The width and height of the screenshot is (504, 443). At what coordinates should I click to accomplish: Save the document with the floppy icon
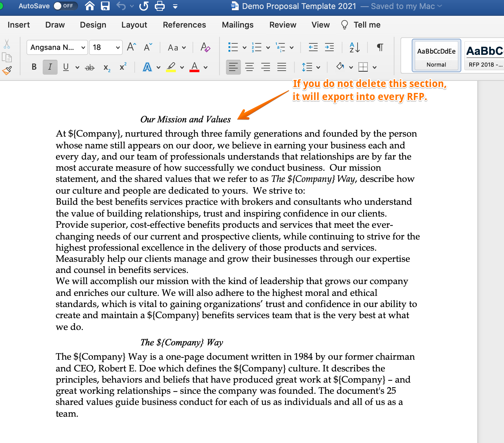coord(105,6)
